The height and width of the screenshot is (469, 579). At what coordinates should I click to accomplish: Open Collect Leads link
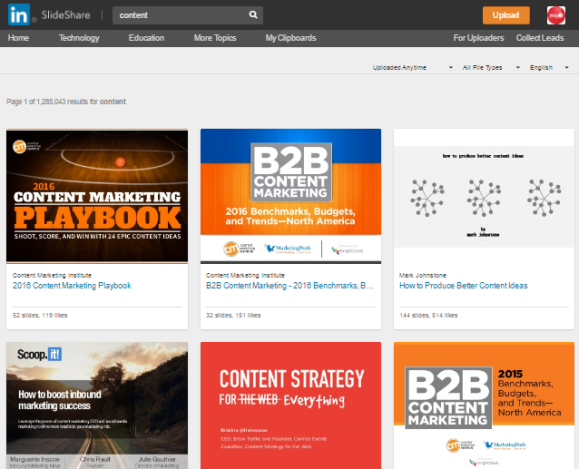(x=540, y=38)
